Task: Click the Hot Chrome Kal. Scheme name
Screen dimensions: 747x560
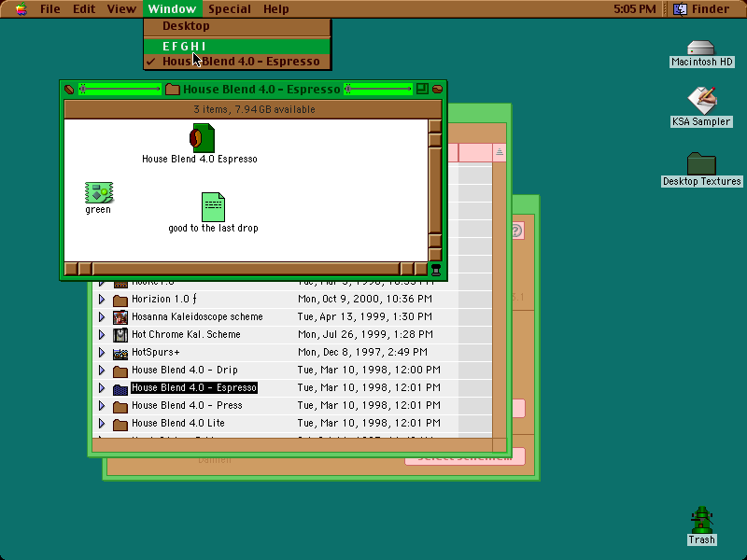Action: (186, 334)
